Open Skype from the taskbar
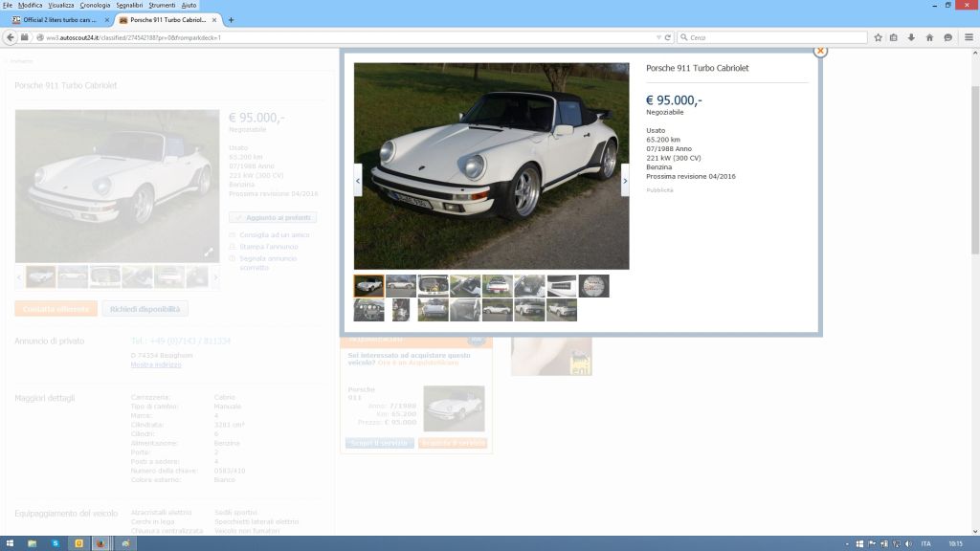Viewport: 980px width, 551px height. (55, 543)
